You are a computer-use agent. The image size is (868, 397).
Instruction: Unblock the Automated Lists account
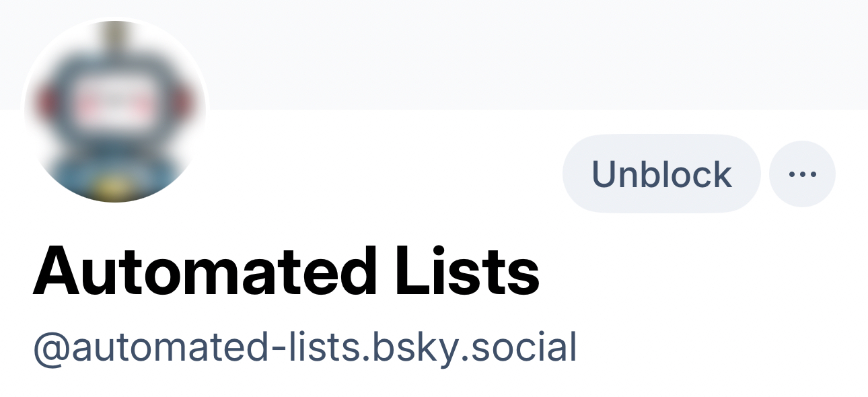661,174
